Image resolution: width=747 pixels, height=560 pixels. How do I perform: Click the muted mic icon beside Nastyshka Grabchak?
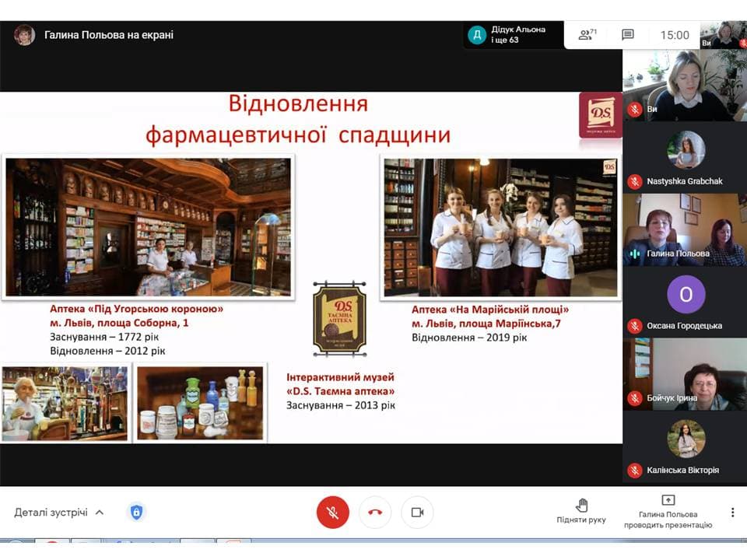tap(635, 181)
